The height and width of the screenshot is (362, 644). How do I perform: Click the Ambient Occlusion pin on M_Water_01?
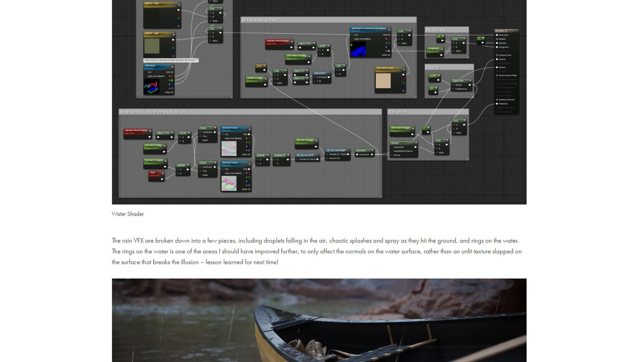coord(497,100)
